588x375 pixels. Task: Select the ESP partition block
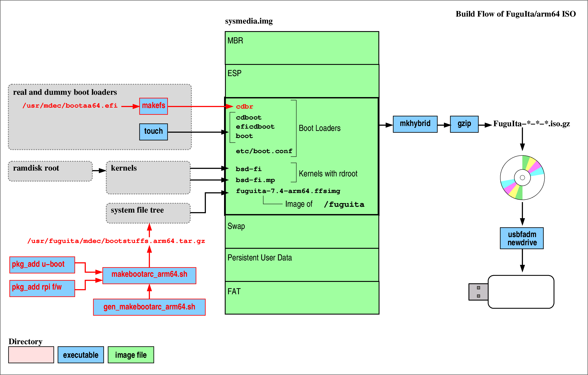[x=302, y=81]
